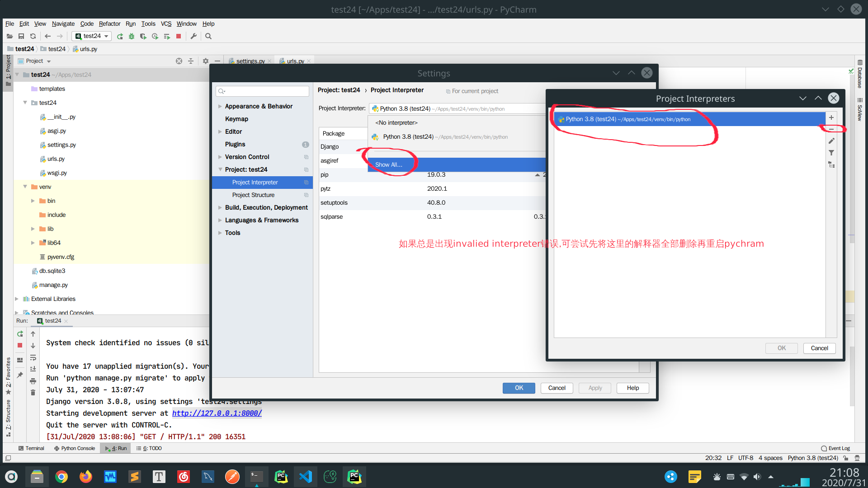The image size is (868, 488).
Task: Click OK in the Settings dialog
Action: click(519, 388)
